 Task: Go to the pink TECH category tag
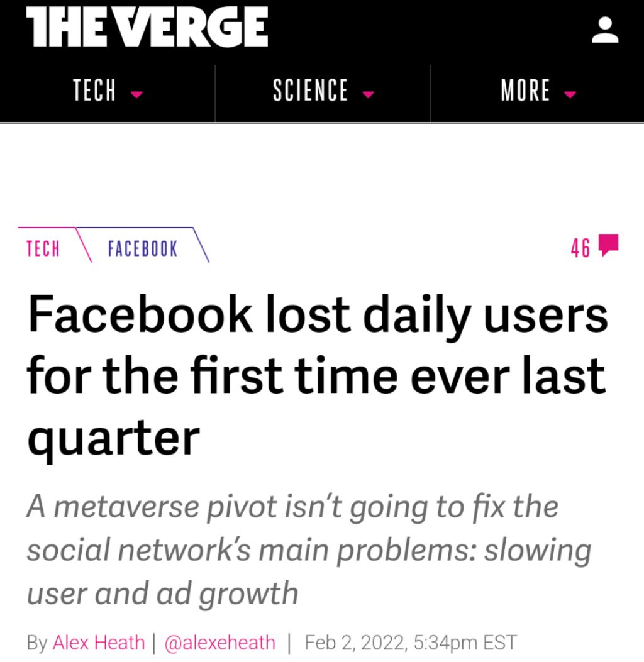click(x=43, y=249)
